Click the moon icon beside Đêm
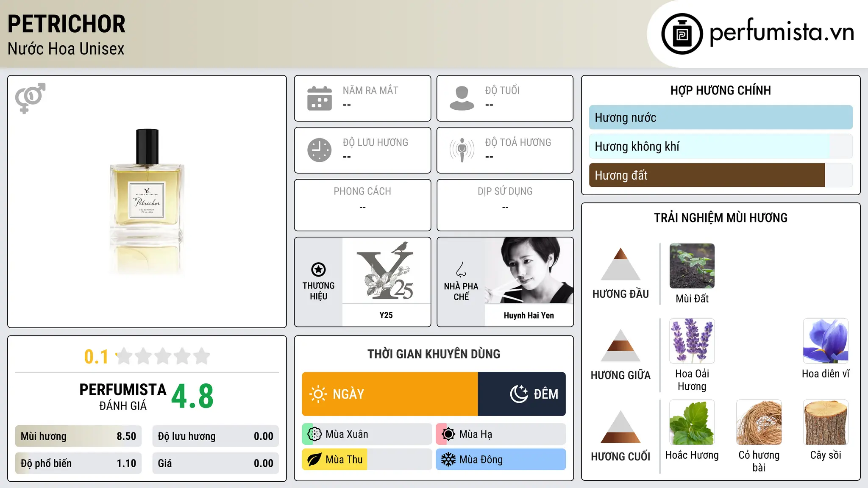The height and width of the screenshot is (488, 868). 519,394
